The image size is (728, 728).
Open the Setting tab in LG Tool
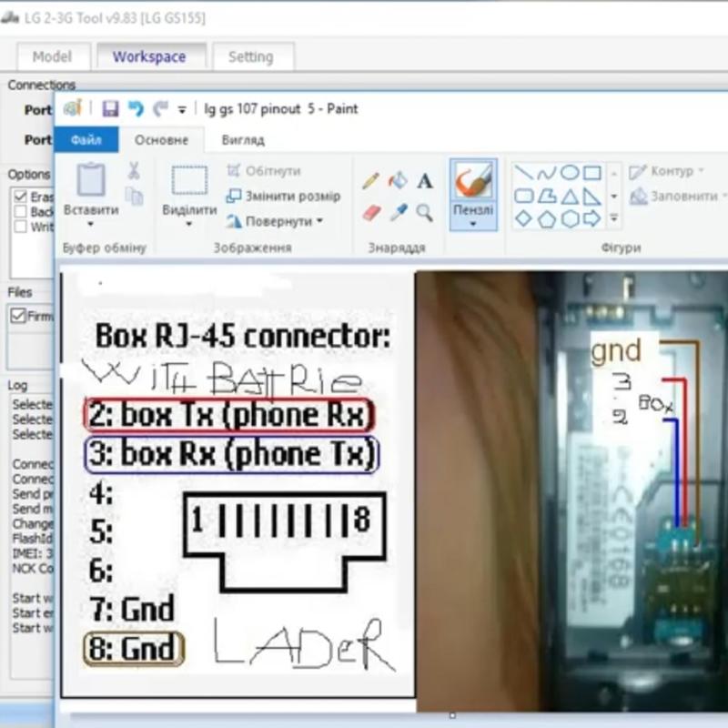click(x=251, y=56)
